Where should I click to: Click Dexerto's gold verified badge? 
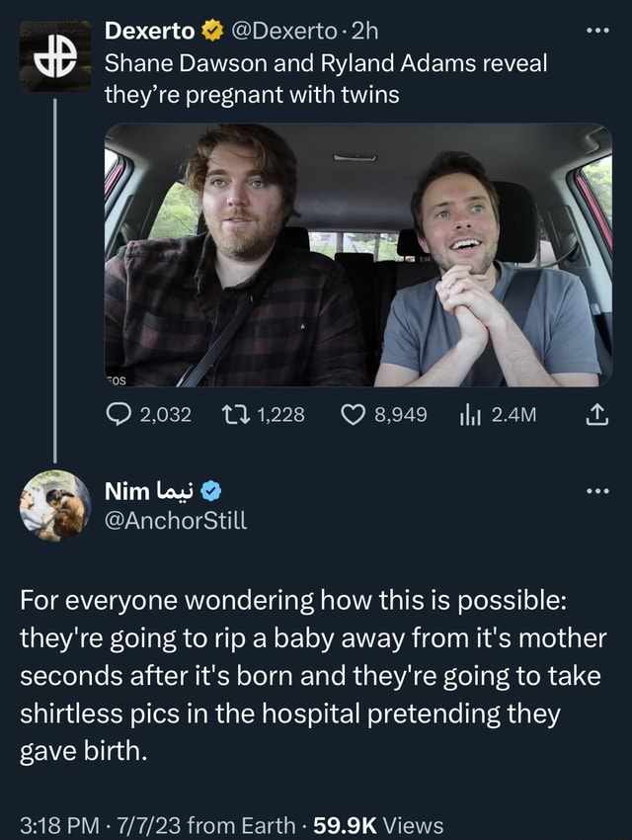point(211,32)
